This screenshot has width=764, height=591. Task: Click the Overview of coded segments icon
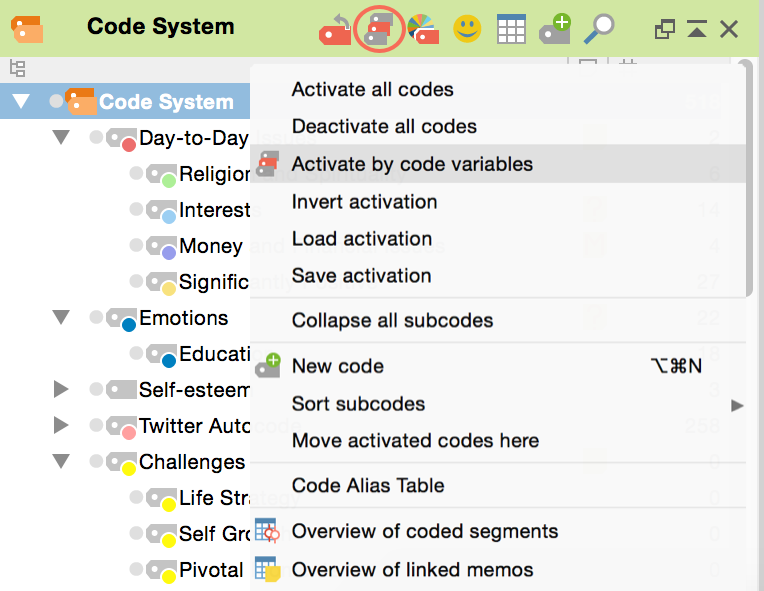[x=267, y=531]
